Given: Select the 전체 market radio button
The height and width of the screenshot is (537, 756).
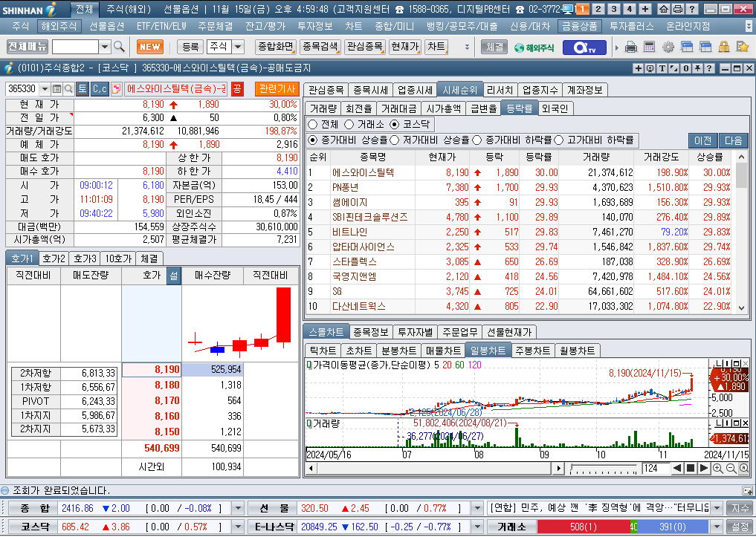Looking at the screenshot, I should 312,124.
